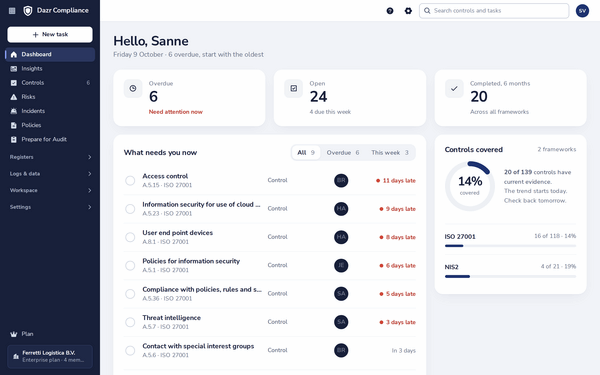The width and height of the screenshot is (600, 375).
Task: Click the Overdue clock icon
Action: tap(133, 88)
